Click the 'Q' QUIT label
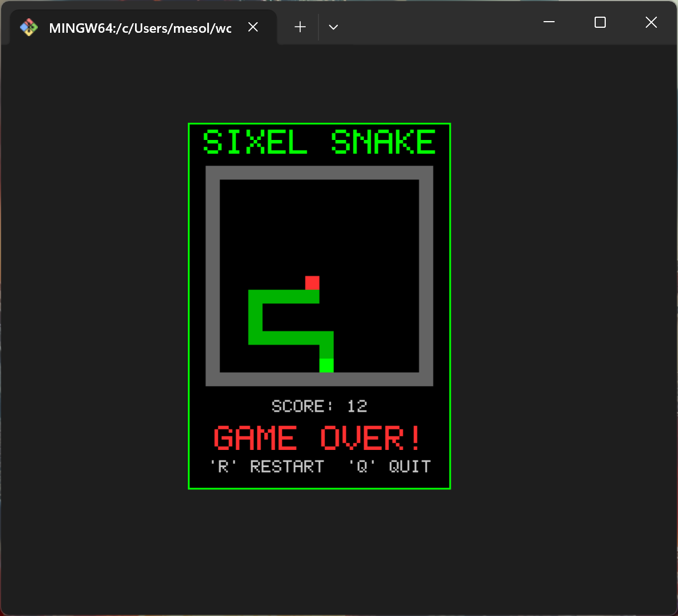This screenshot has width=678, height=616. pos(390,467)
